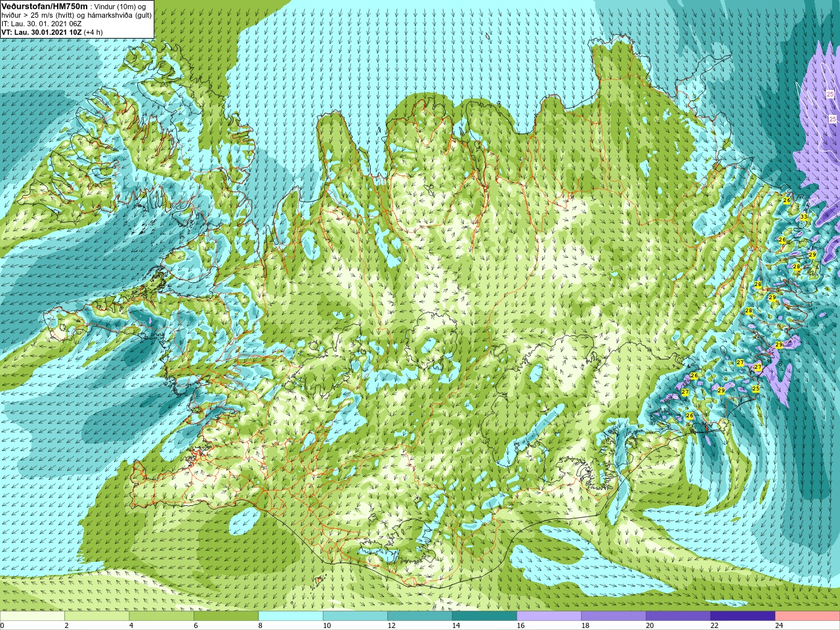840x630 pixels.
Task: Click the legend scale label 16
Action: [x=520, y=626]
